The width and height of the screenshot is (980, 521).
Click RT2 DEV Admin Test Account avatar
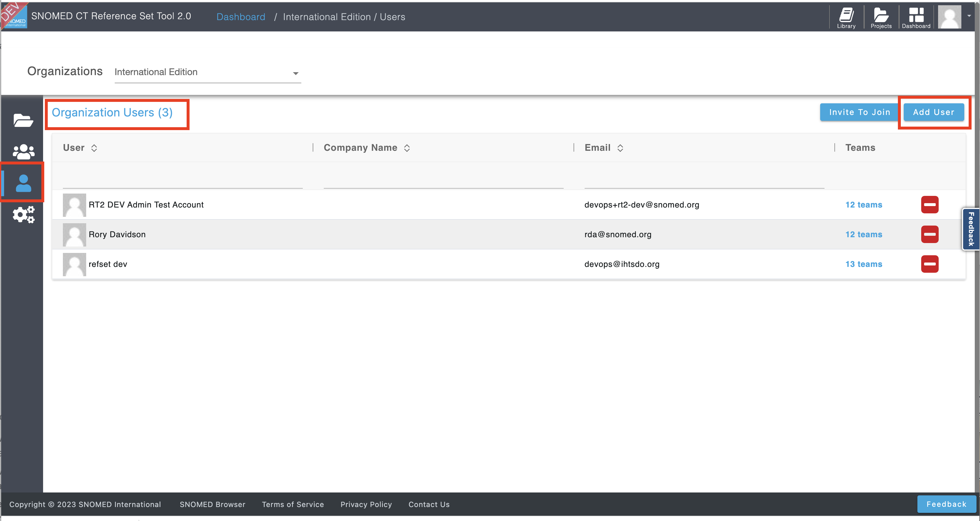pos(74,205)
